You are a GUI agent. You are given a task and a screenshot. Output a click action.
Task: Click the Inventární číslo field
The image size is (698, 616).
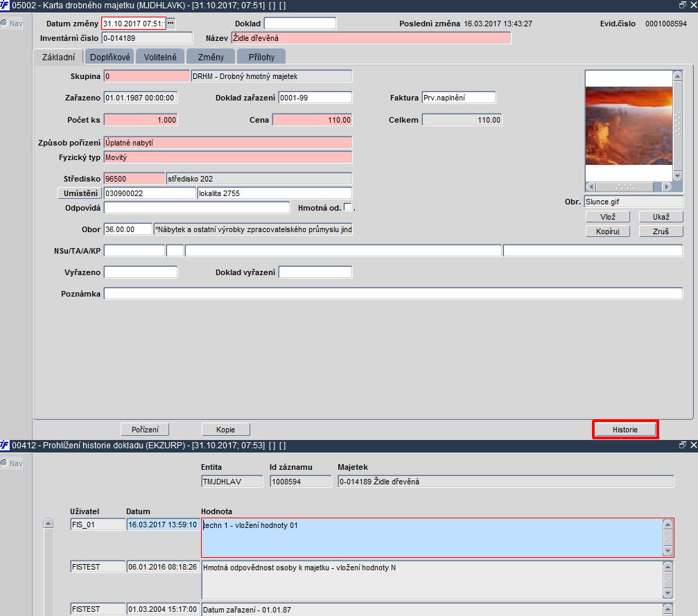coord(148,38)
